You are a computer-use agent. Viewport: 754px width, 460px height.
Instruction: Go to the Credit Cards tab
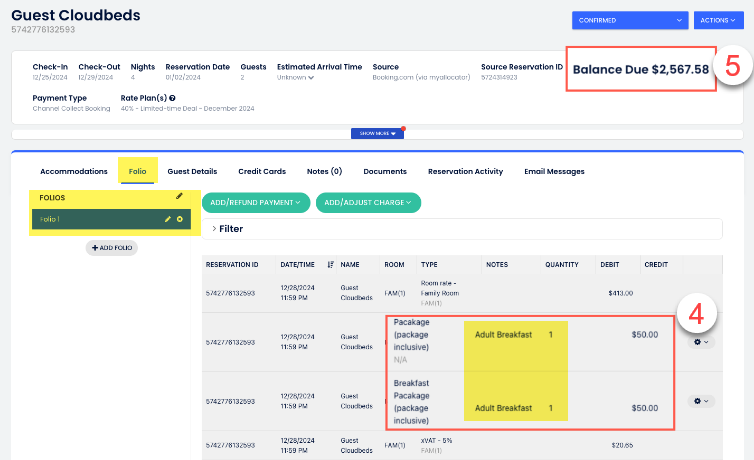tap(262, 171)
